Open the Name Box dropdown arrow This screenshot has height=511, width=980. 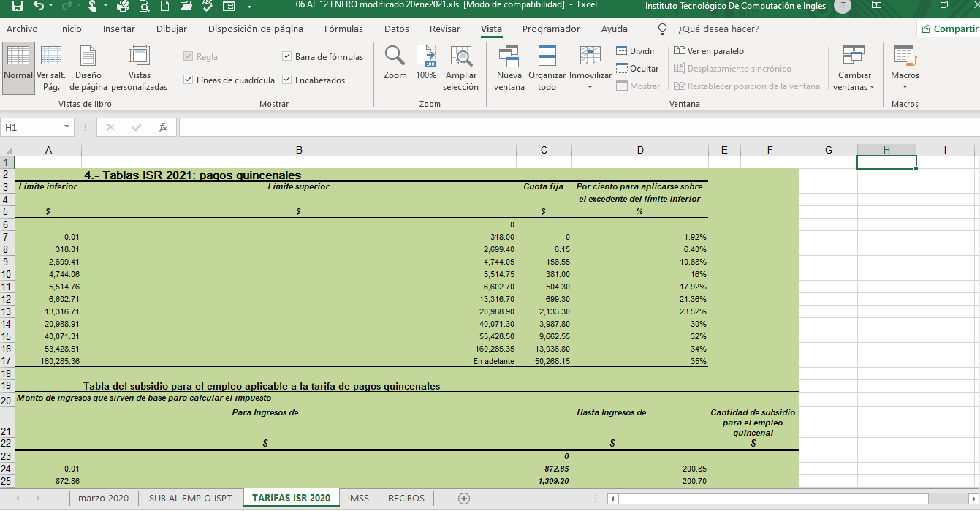pos(67,127)
